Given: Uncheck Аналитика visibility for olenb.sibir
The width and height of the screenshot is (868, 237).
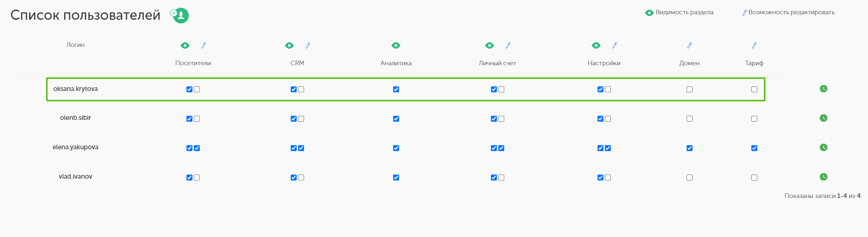Looking at the screenshot, I should [396, 119].
